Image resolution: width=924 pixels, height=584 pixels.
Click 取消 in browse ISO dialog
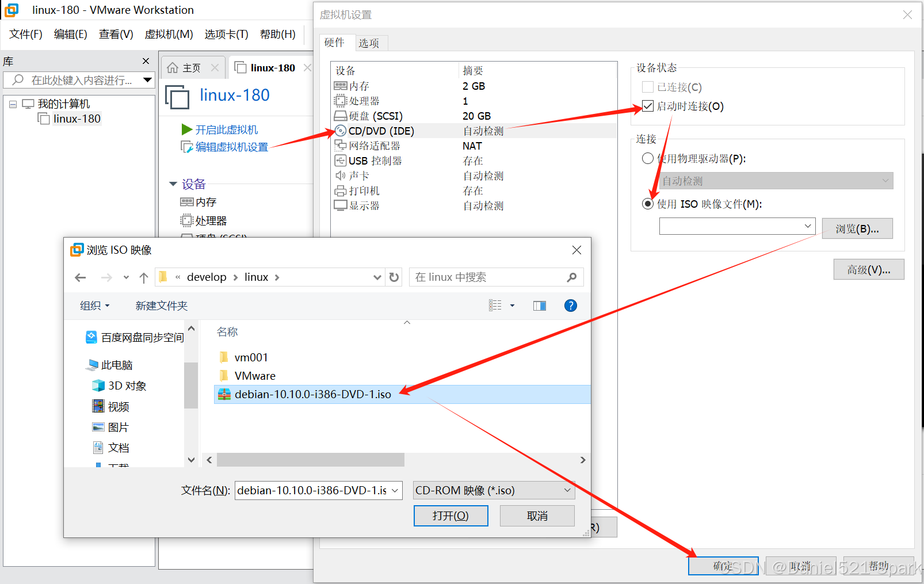coord(537,516)
